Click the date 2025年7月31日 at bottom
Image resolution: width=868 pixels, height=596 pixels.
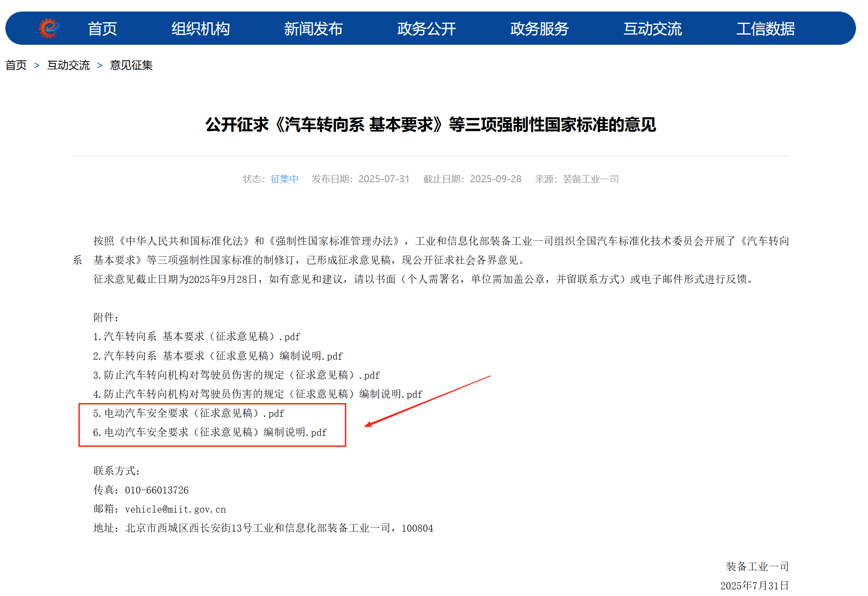(x=755, y=585)
